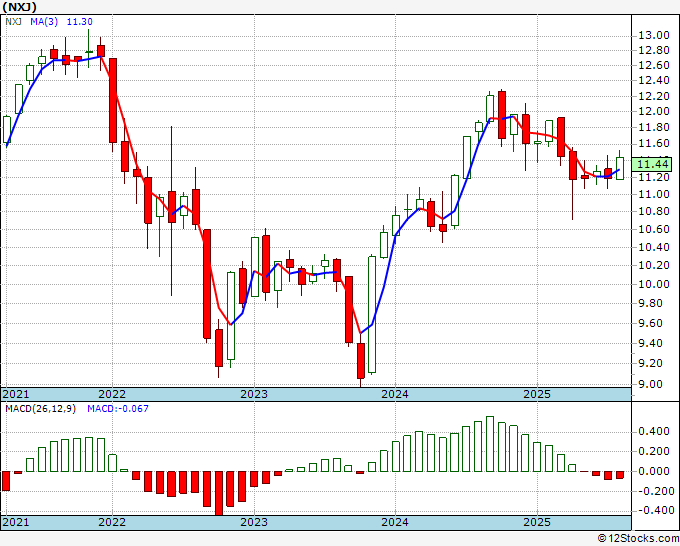Click the tall green candle before 2024
680x546 pixels.
(x=372, y=314)
